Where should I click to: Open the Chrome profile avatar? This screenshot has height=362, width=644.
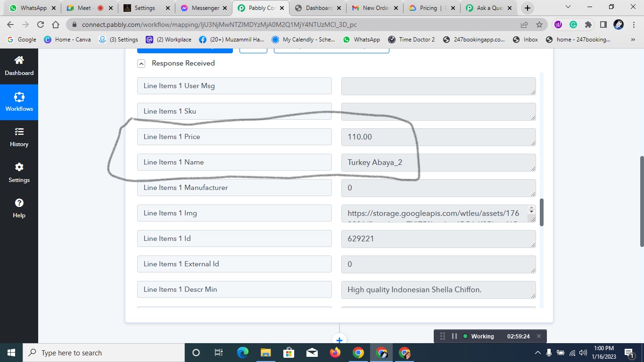click(619, 25)
